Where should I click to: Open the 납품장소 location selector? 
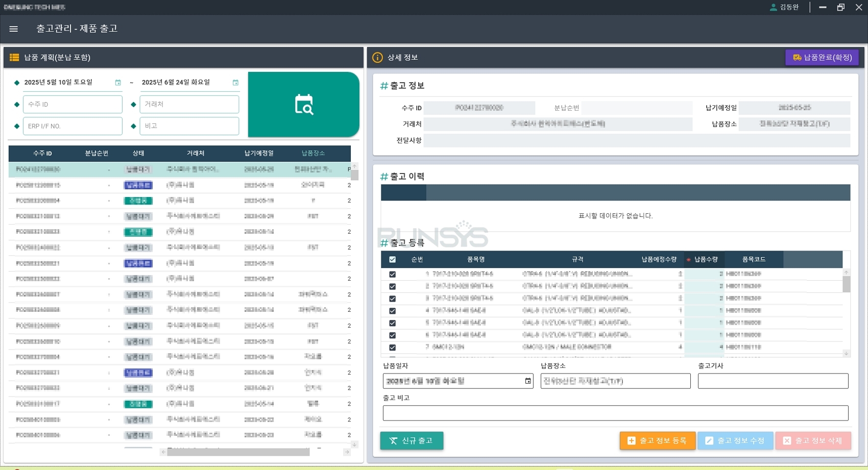(x=615, y=380)
